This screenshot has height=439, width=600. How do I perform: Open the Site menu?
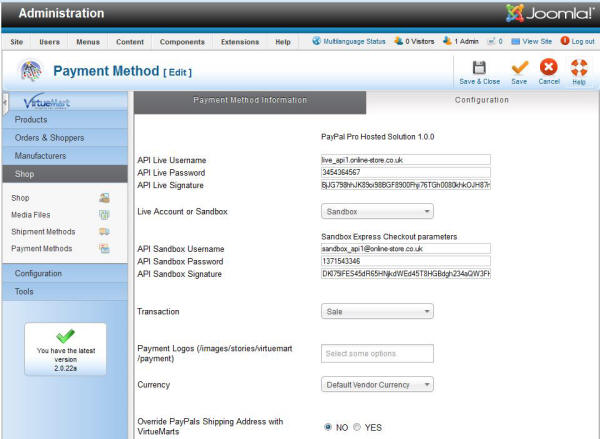click(x=16, y=42)
